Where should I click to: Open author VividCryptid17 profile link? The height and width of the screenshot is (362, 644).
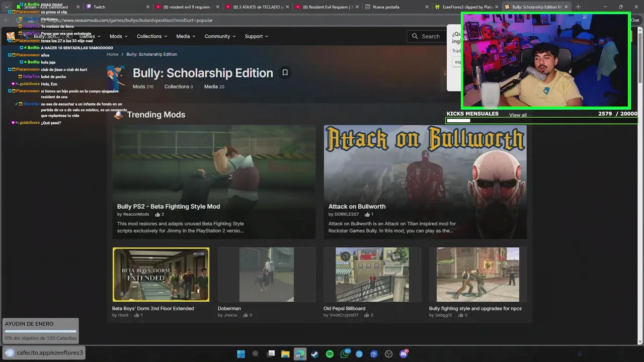pyautogui.click(x=344, y=315)
